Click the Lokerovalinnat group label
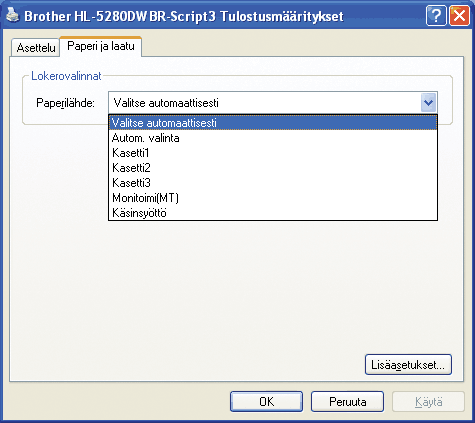 pyautogui.click(x=66, y=76)
